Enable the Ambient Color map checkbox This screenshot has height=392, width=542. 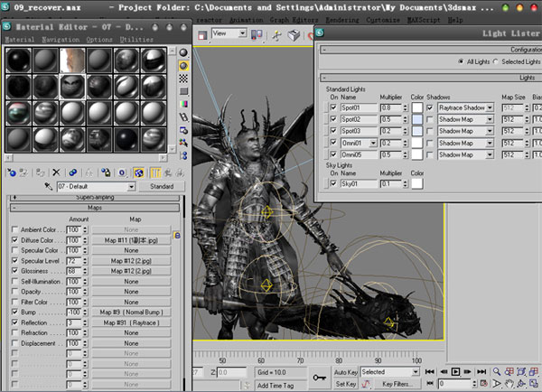(14, 229)
